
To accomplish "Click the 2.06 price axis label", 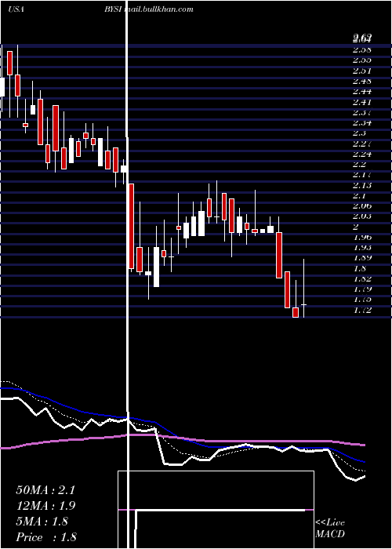I will 362,205.
